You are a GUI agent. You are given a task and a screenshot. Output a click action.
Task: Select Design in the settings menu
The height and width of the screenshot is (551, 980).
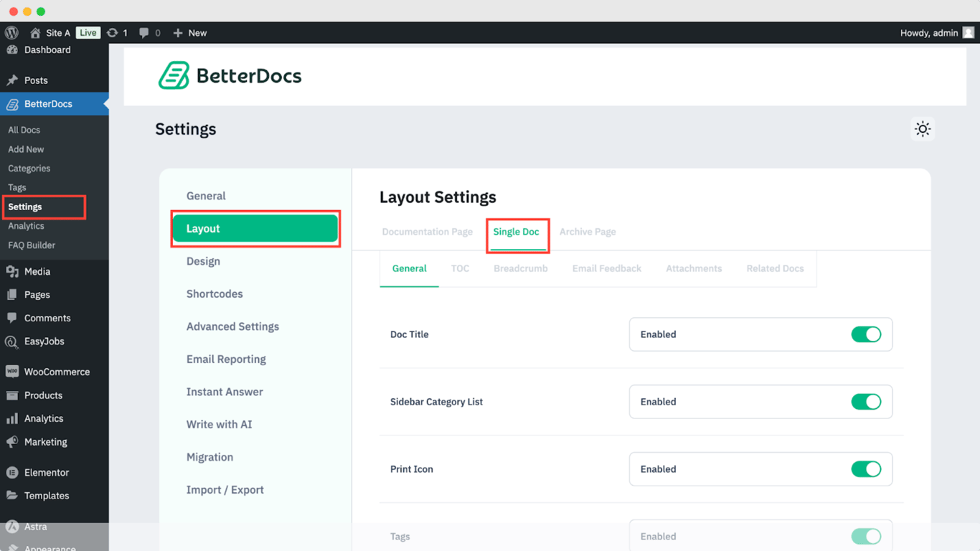(203, 261)
